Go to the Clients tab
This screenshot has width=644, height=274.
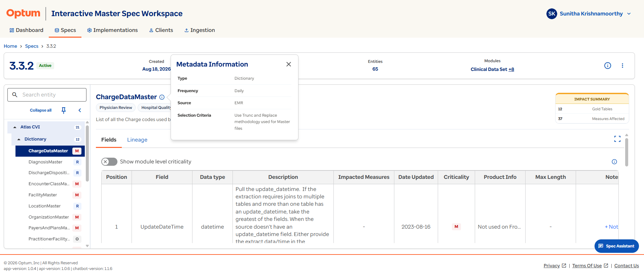(x=161, y=30)
